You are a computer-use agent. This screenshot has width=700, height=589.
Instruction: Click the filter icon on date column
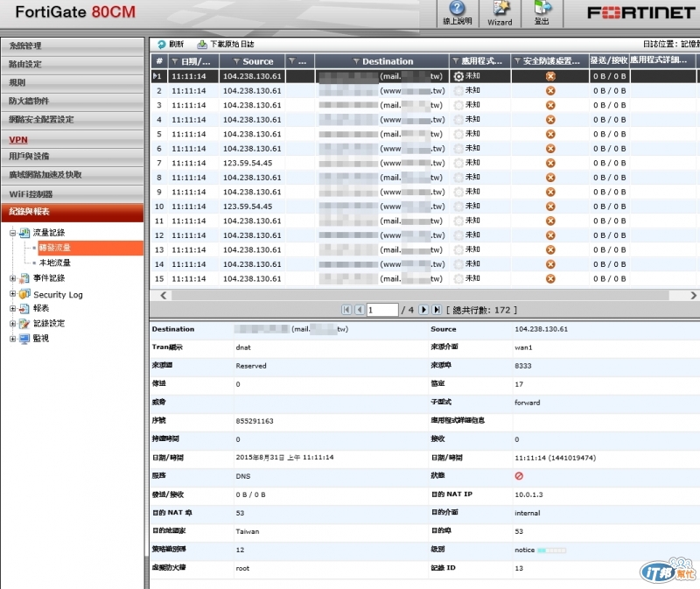pyautogui.click(x=175, y=61)
